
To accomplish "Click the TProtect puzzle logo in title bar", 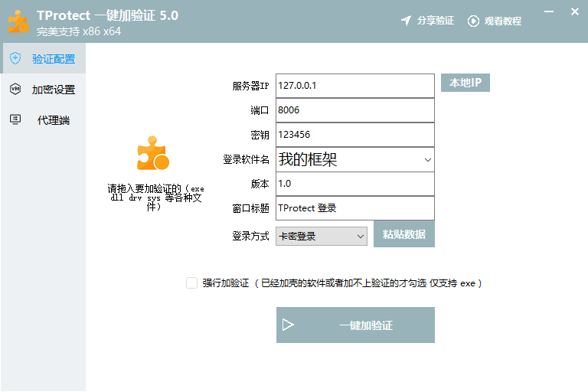I will point(18,21).
